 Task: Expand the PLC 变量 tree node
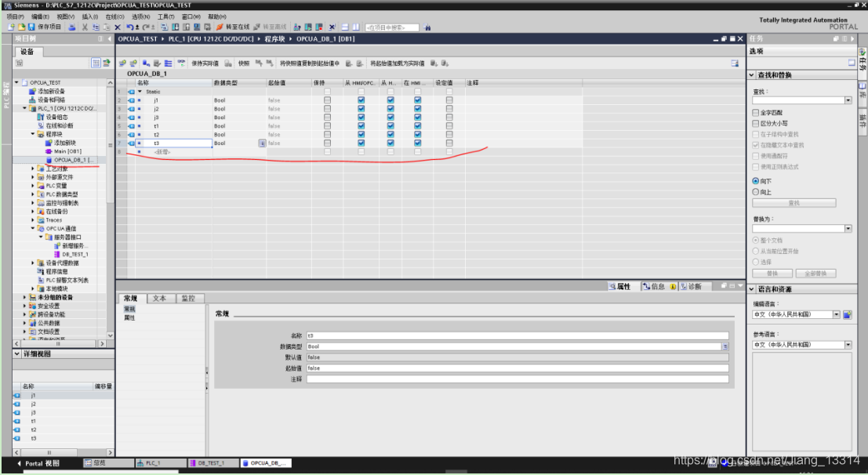click(33, 186)
